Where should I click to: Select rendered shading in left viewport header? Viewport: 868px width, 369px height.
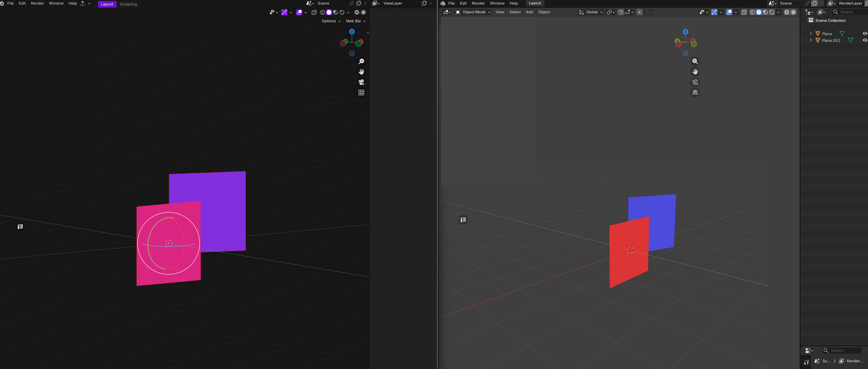pyautogui.click(x=342, y=12)
